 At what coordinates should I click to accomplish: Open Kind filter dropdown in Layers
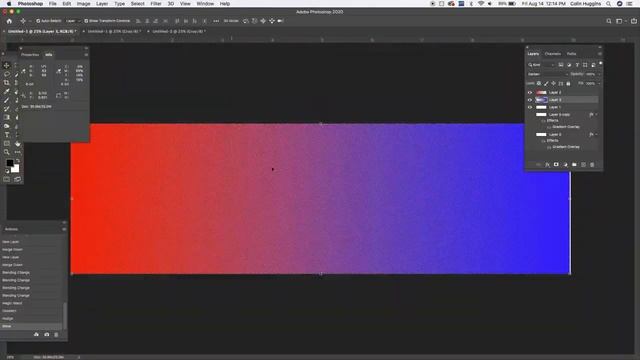pyautogui.click(x=541, y=65)
